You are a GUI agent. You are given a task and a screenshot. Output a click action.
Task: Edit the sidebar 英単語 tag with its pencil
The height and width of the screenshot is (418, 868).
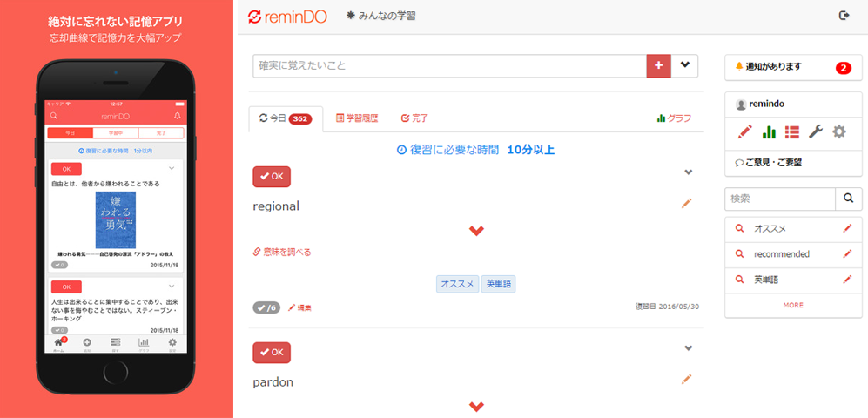pos(847,280)
